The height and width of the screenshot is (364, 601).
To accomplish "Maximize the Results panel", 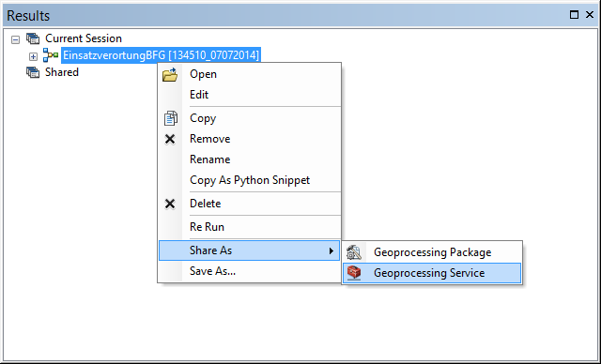I will point(574,15).
